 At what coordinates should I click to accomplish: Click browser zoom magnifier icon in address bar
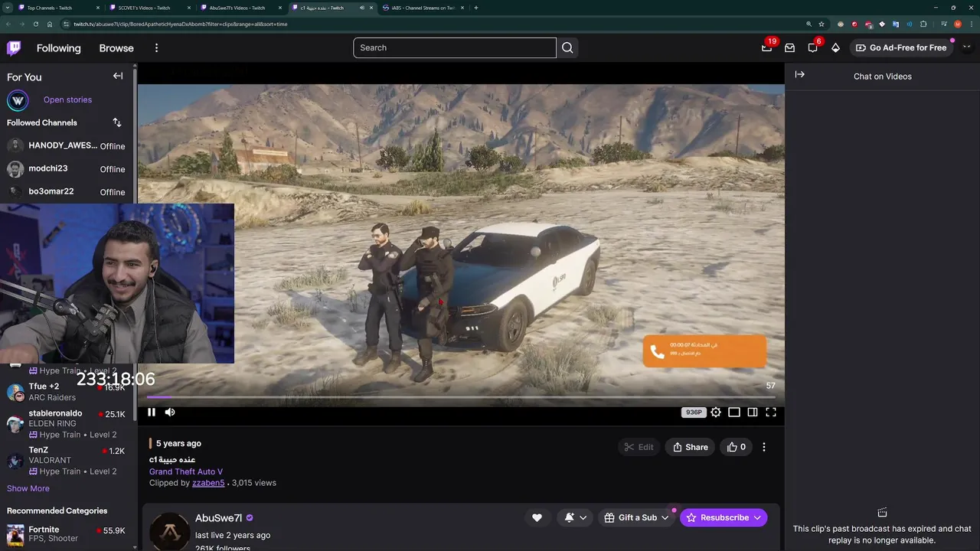pos(808,24)
